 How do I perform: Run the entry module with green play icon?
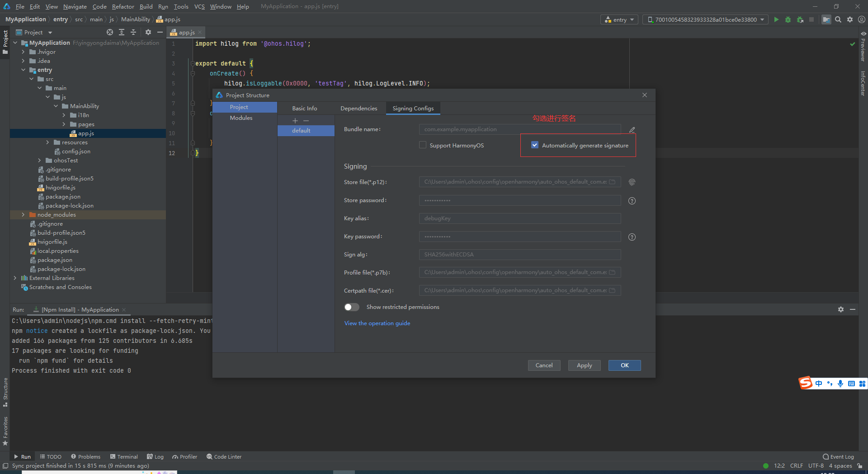[x=776, y=19]
